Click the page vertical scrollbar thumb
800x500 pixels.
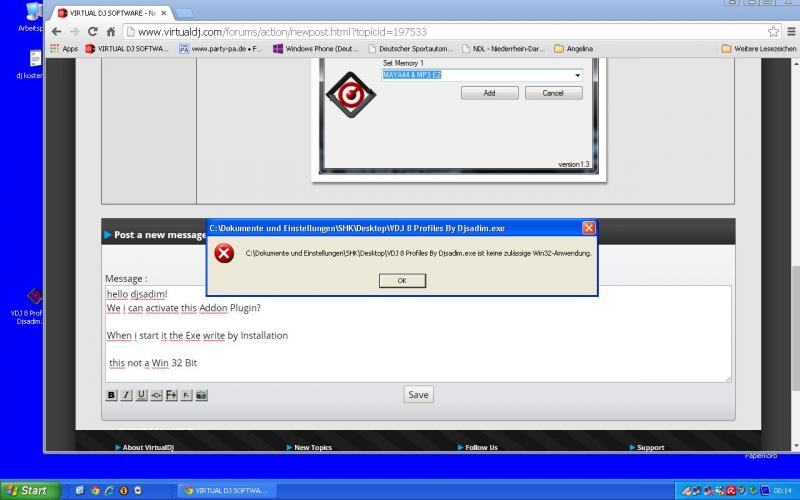pos(795,328)
